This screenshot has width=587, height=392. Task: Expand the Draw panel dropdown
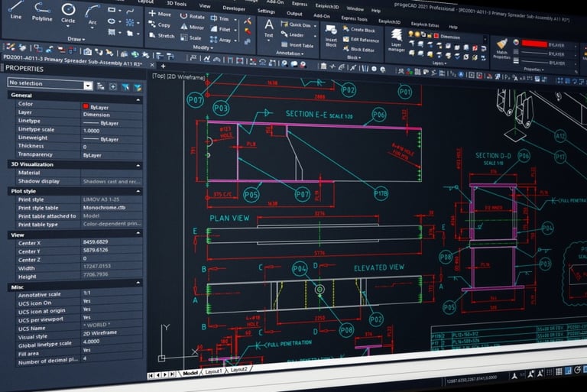tap(76, 39)
